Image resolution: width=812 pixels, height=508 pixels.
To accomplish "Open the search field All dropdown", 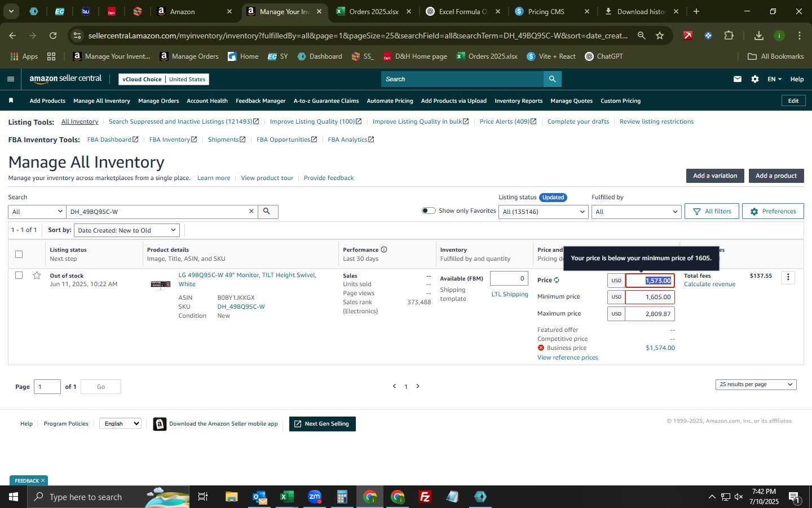I will click(37, 212).
